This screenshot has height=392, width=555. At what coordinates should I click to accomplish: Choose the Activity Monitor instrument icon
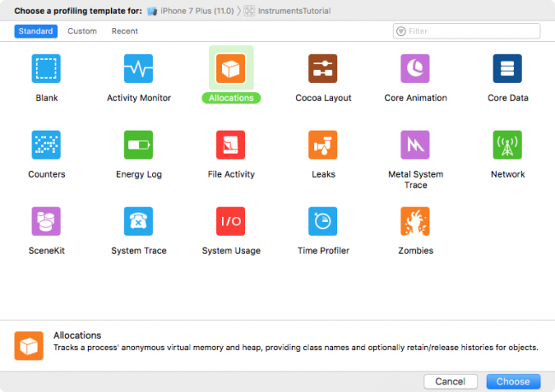(138, 68)
